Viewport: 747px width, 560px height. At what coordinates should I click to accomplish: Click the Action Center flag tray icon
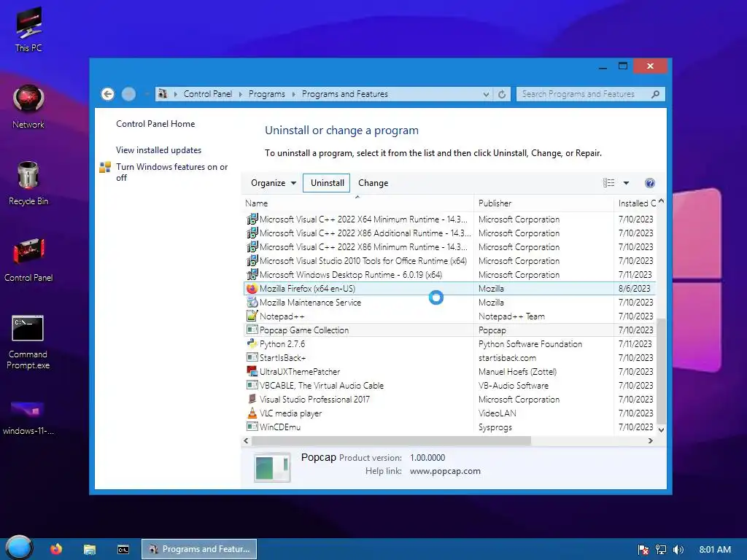point(643,550)
